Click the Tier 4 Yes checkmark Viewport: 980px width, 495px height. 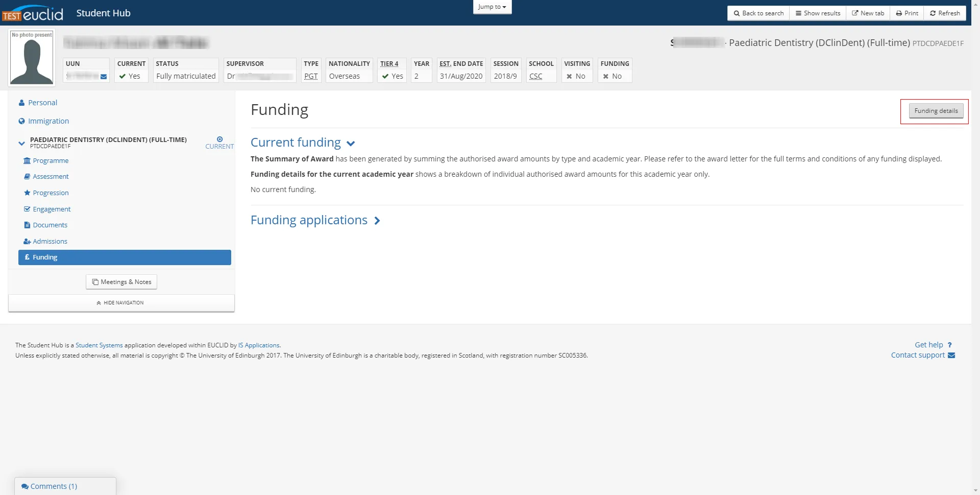pos(385,76)
